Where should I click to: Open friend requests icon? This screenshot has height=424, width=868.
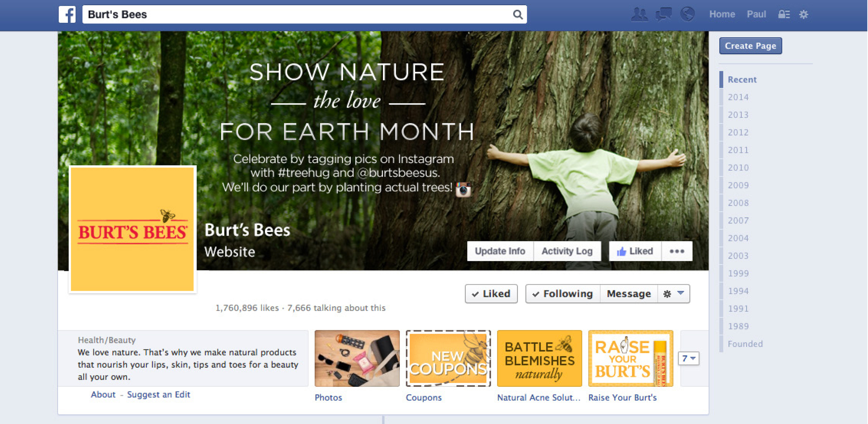coord(639,15)
